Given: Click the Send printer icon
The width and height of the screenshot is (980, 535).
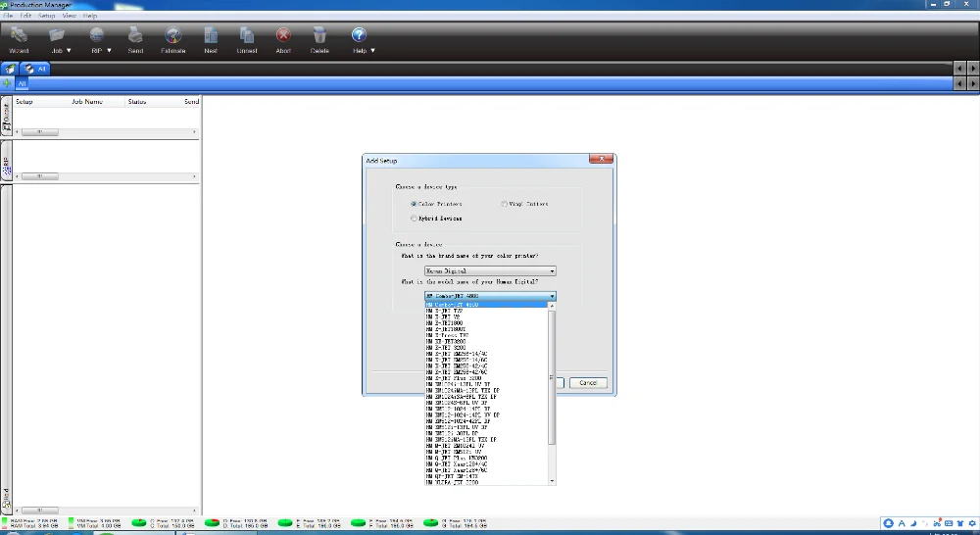Looking at the screenshot, I should [135, 35].
